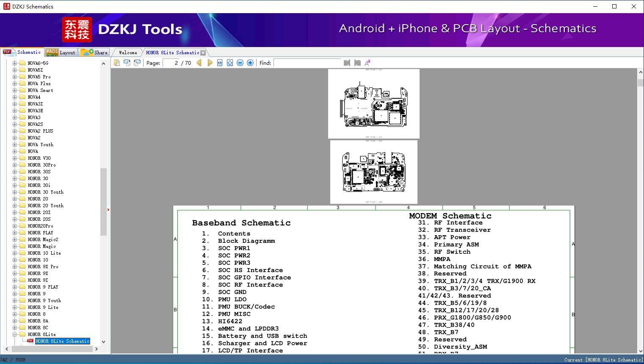Click the document scrollbar up arrow
Viewport: 644px width, 364px height.
pos(641,72)
